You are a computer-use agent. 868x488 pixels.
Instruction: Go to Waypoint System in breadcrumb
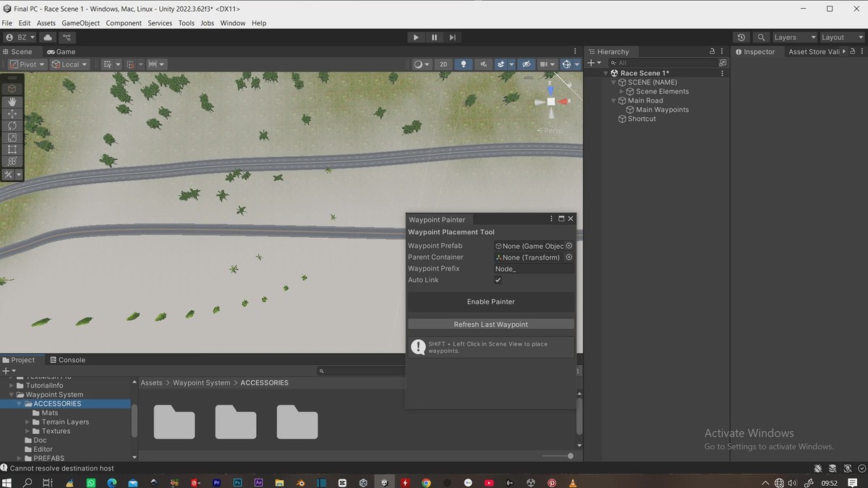click(201, 383)
